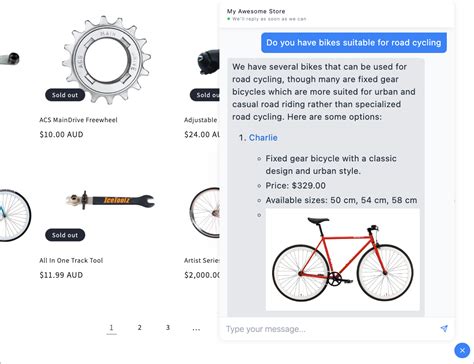Open the Adjustable product title link
Image resolution: width=474 pixels, height=364 pixels.
tap(201, 120)
